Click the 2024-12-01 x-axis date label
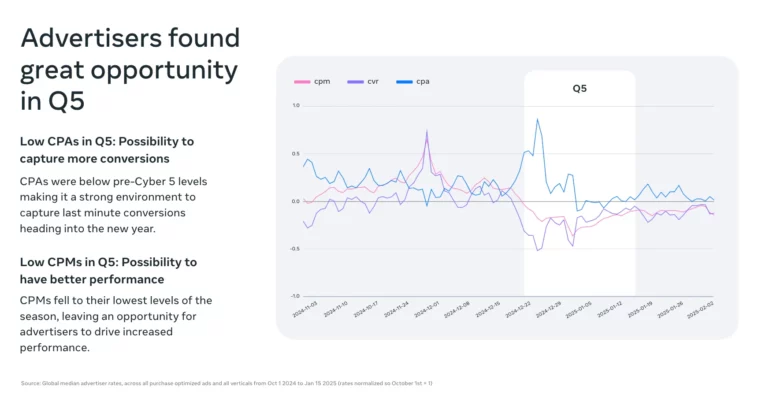 426,311
